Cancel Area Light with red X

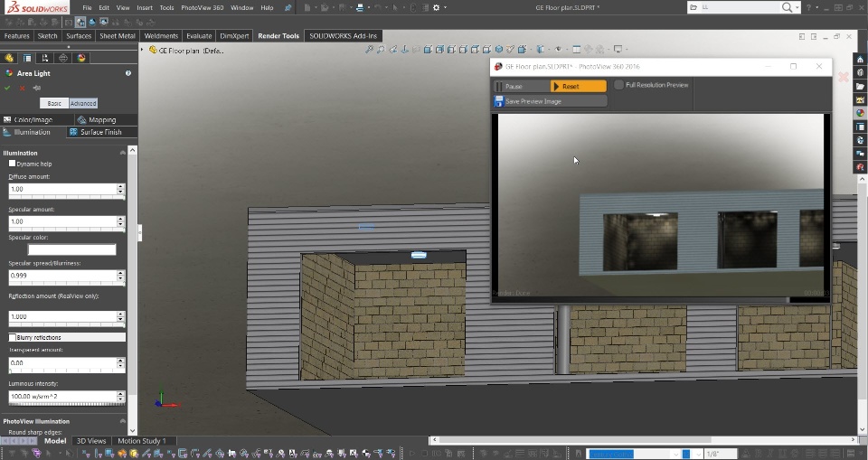22,88
